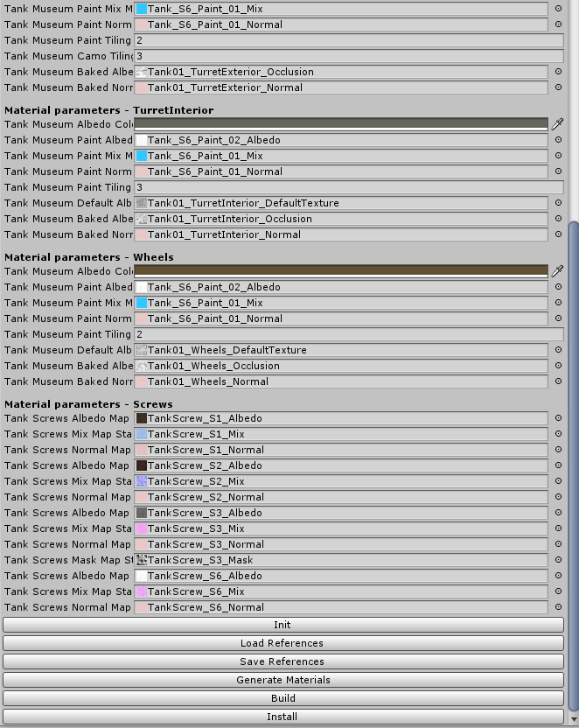Pick TurretInterior albedo color with eyedropper
The height and width of the screenshot is (728, 579).
coord(557,124)
